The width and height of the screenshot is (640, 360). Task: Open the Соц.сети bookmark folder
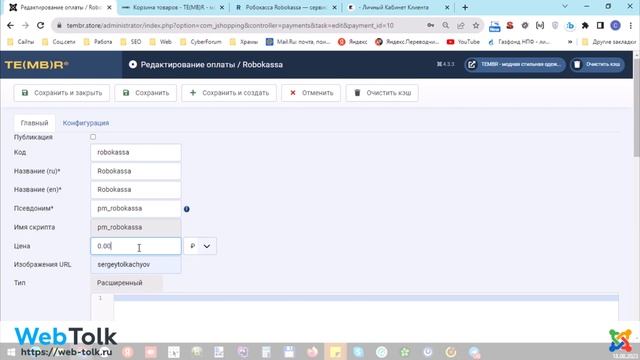tap(59, 42)
